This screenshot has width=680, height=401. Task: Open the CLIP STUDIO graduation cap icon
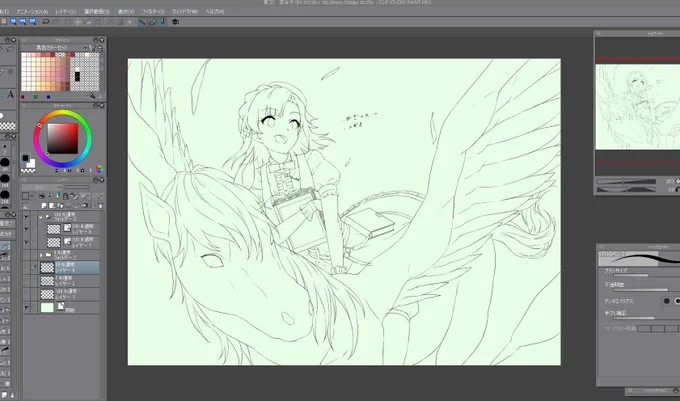(175, 22)
